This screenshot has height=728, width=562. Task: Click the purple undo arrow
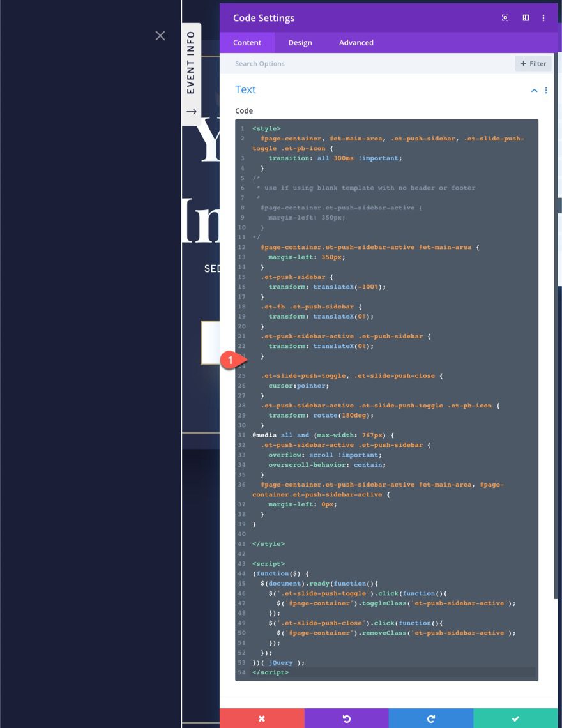pos(347,718)
